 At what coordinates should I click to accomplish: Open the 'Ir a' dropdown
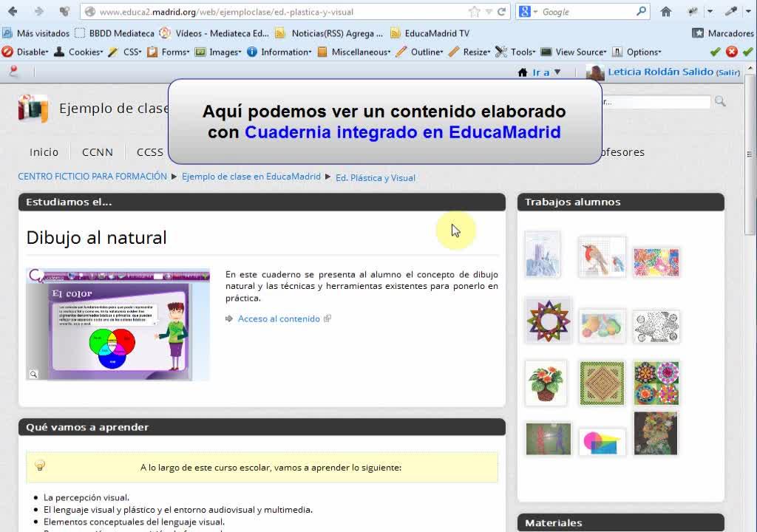point(540,72)
